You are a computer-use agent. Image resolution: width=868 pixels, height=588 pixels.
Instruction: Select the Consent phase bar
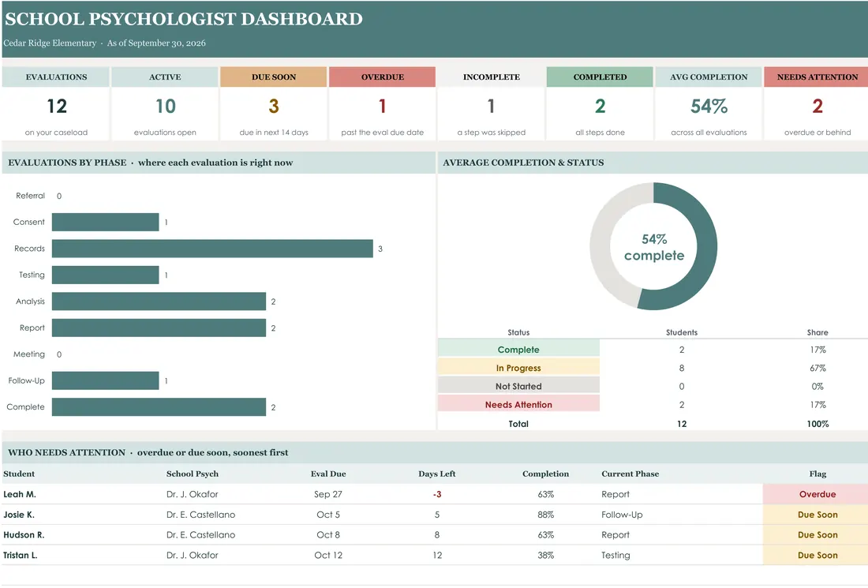click(x=105, y=222)
